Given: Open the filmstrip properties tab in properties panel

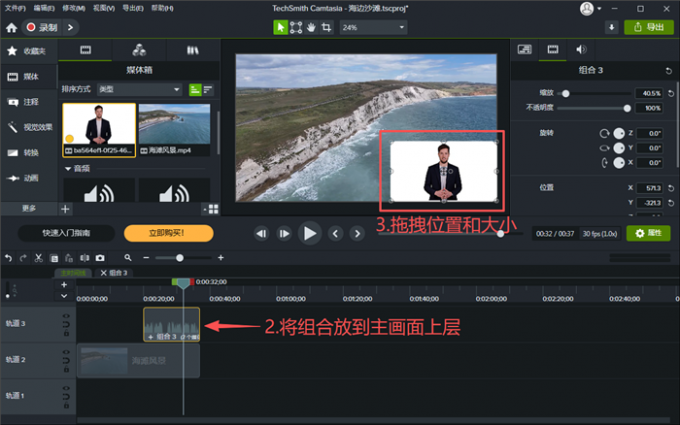Looking at the screenshot, I should pos(552,49).
